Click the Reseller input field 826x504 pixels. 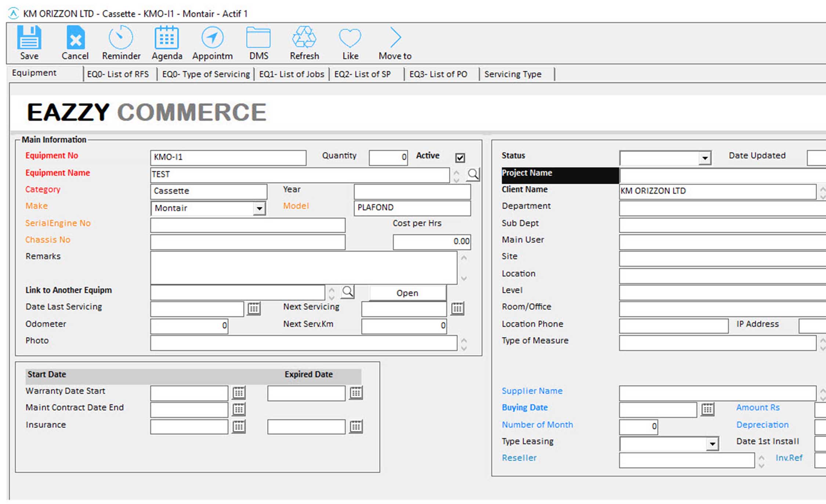tap(687, 460)
